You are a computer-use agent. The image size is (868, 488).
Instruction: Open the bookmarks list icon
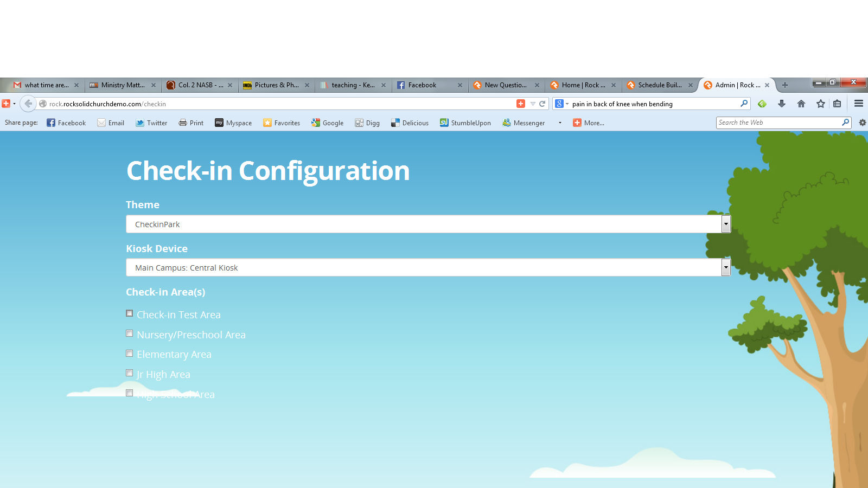(837, 104)
